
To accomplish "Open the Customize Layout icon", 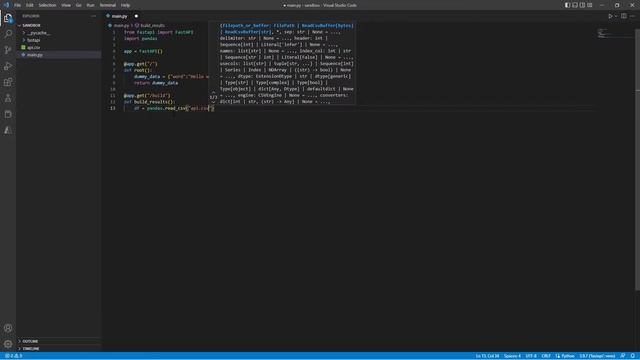I will (x=590, y=5).
